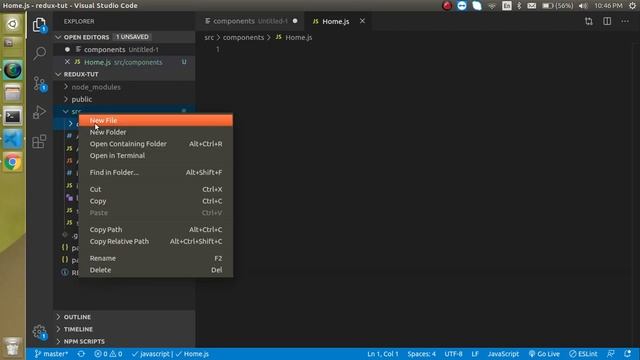Collapse the src folder

click(66, 111)
